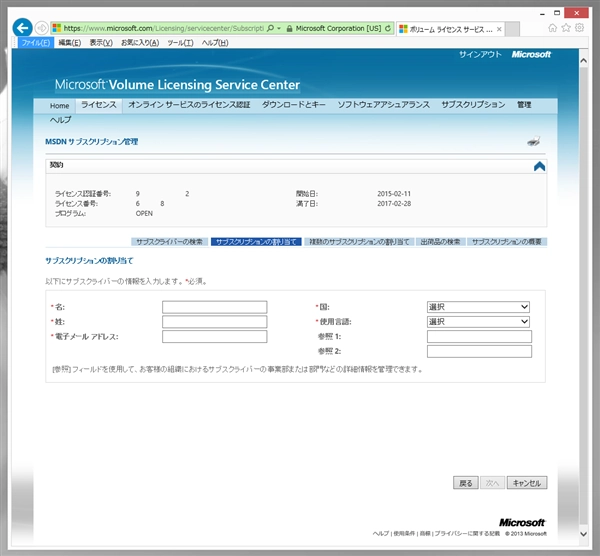Go to the Home navigation tab
This screenshot has height=556, width=600.
click(59, 106)
